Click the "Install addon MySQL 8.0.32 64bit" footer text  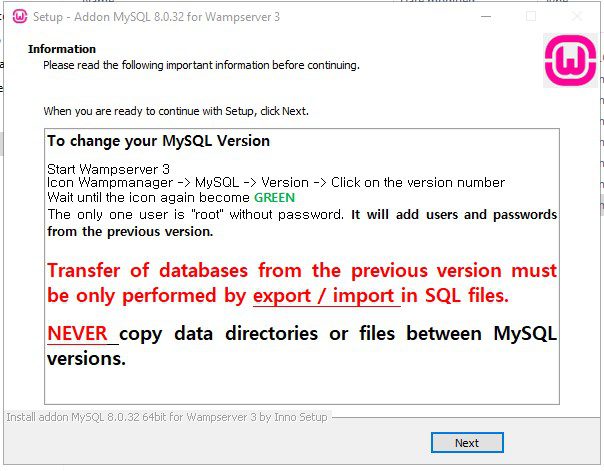tap(166, 416)
